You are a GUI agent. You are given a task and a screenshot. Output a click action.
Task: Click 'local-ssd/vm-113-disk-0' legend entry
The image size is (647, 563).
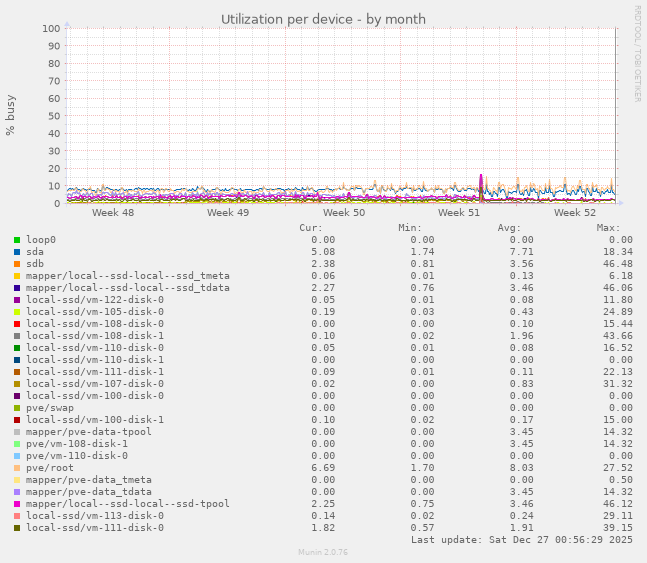point(95,516)
